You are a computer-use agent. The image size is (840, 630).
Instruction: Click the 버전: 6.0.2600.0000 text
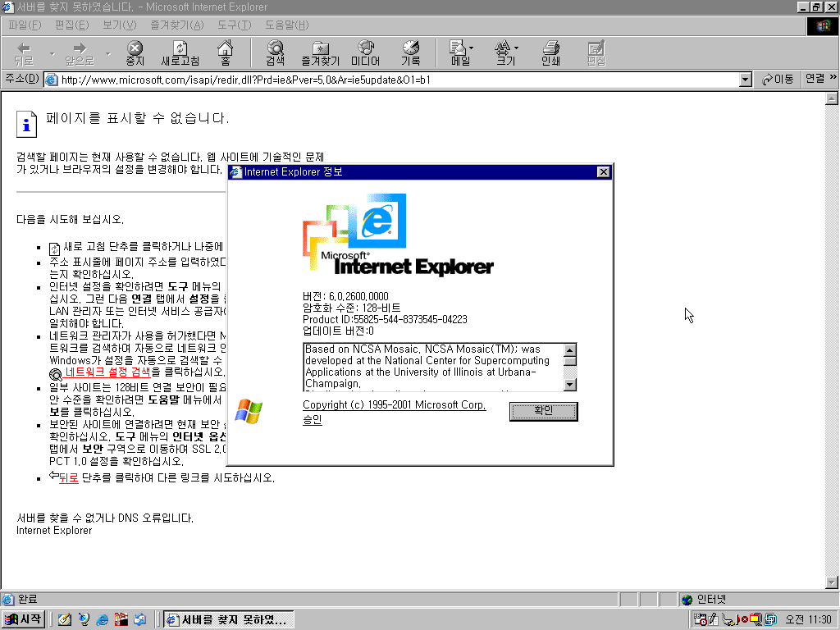point(345,296)
